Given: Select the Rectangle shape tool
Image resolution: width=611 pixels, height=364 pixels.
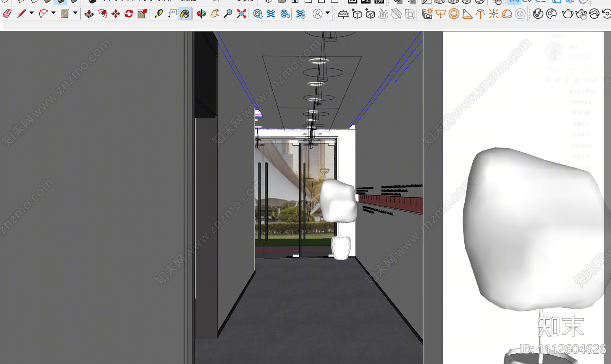Looking at the screenshot, I should pyautogui.click(x=65, y=14).
